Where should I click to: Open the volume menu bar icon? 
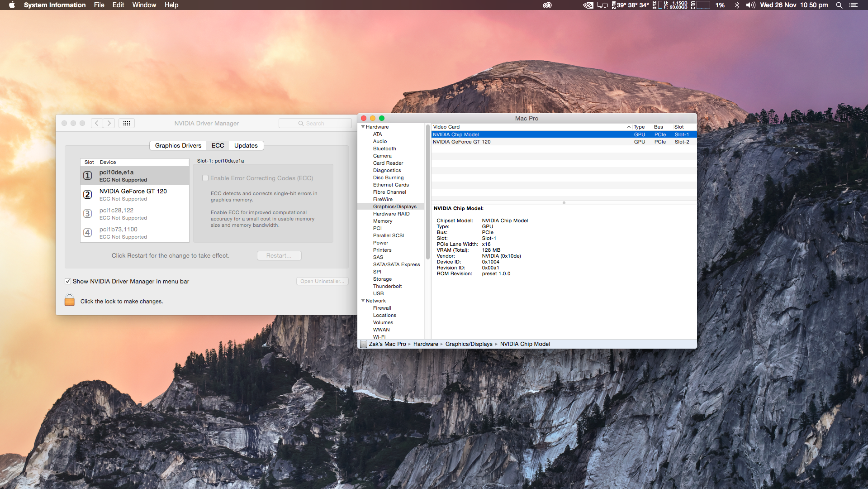[x=751, y=5]
